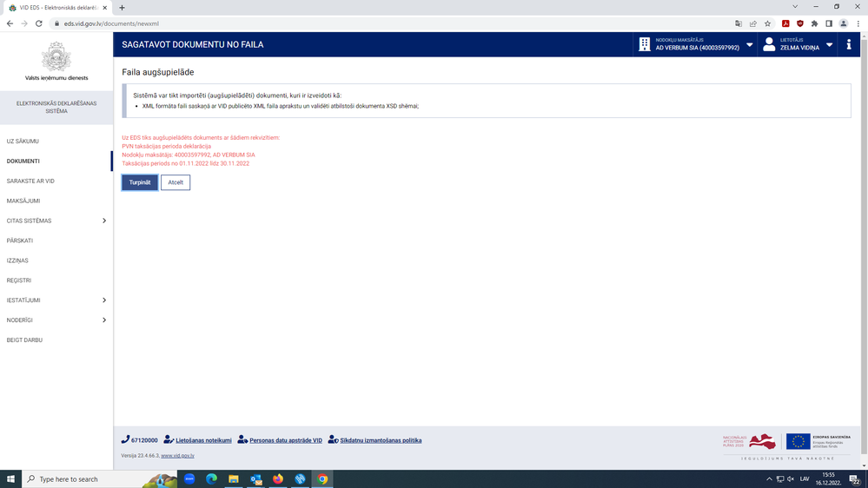Click the Atcelt button
Viewport: 868px width, 488px height.
tap(176, 182)
